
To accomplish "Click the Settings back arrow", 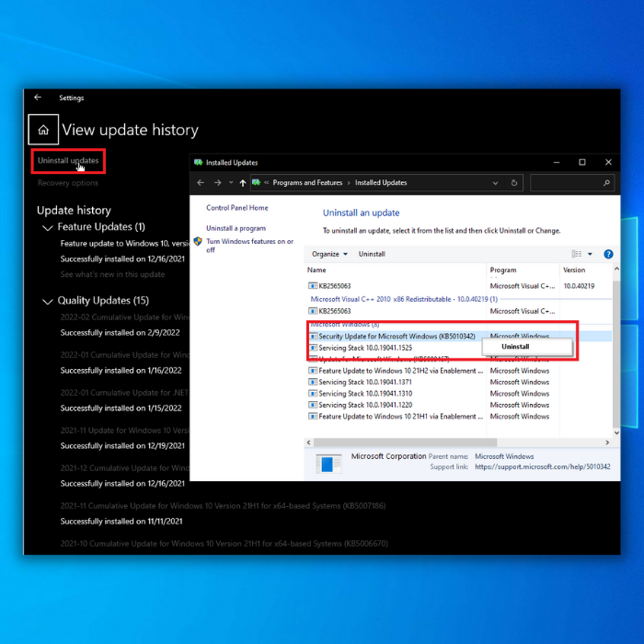I will point(38,98).
